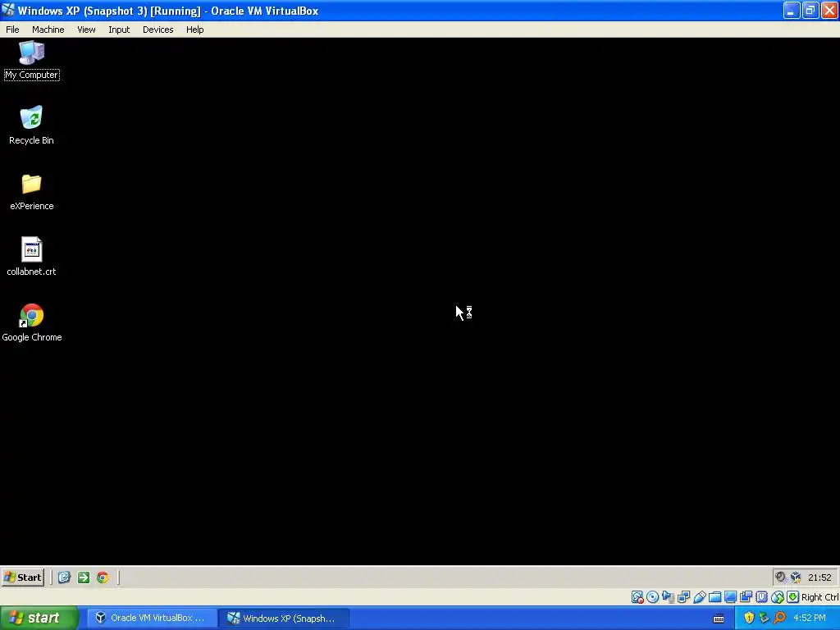Open the Machine menu

pyautogui.click(x=48, y=30)
